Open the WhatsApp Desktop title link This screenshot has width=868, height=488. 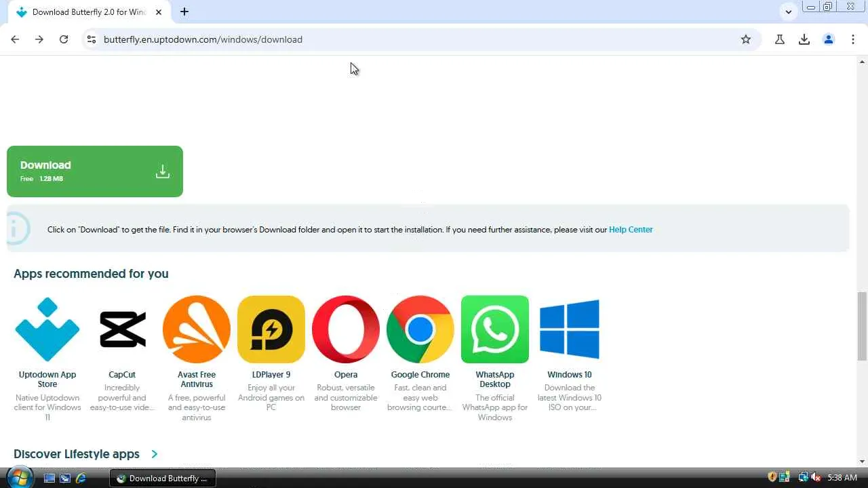(495, 380)
